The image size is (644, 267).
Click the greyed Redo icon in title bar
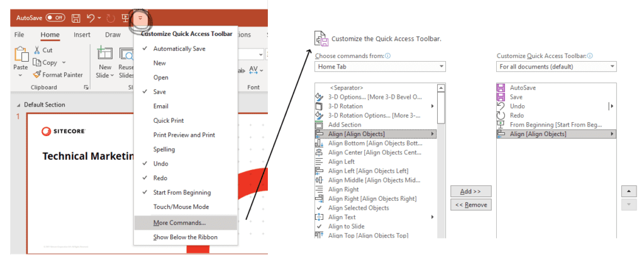[x=111, y=18]
